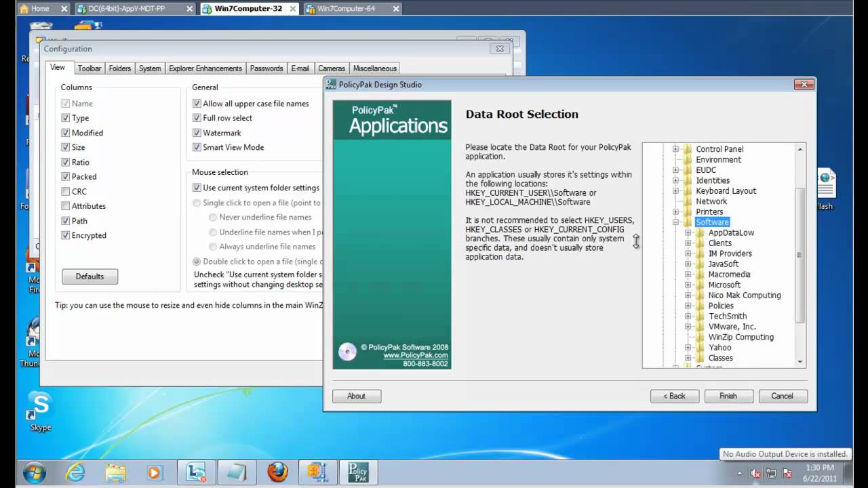The width and height of the screenshot is (868, 488).
Task: Expand the Microsoft key
Action: (x=688, y=285)
